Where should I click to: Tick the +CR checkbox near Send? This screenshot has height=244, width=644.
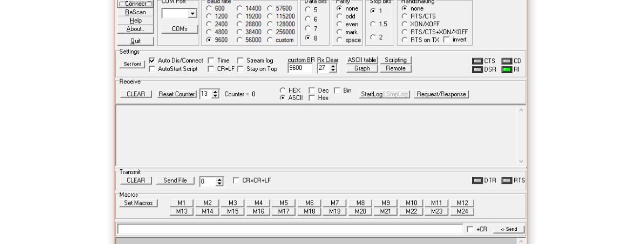pyautogui.click(x=470, y=229)
